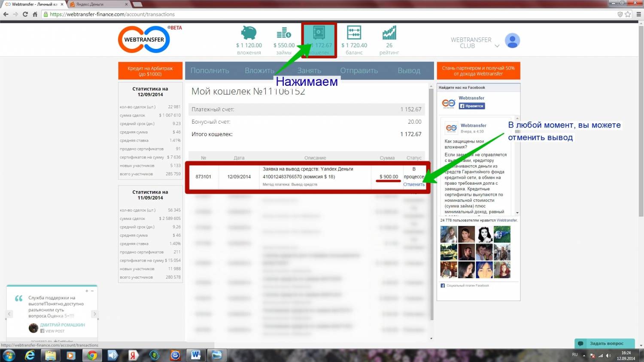
Task: Open Дмитрий Ромашкин reviewer link
Action: coord(62,325)
